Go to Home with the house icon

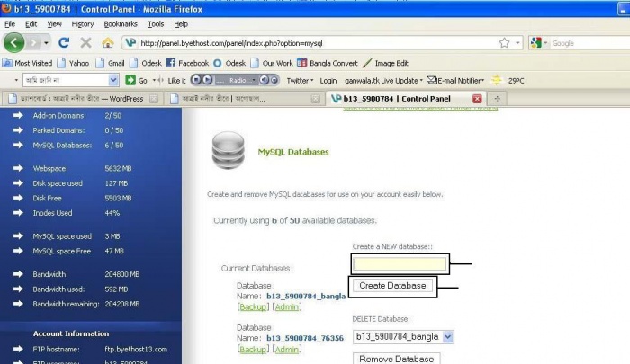(108, 42)
